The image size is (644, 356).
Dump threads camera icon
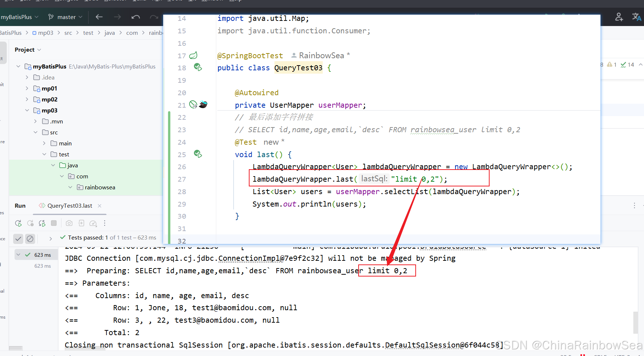[69, 223]
